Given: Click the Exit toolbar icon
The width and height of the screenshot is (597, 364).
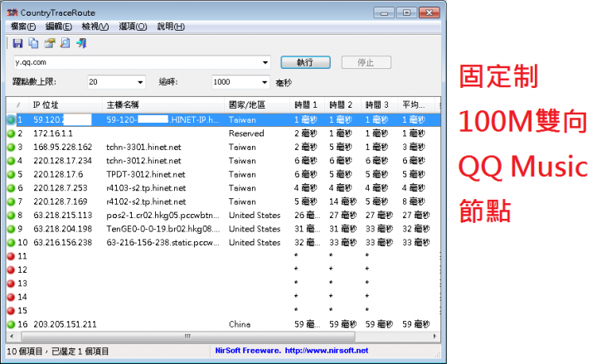Looking at the screenshot, I should point(81,43).
